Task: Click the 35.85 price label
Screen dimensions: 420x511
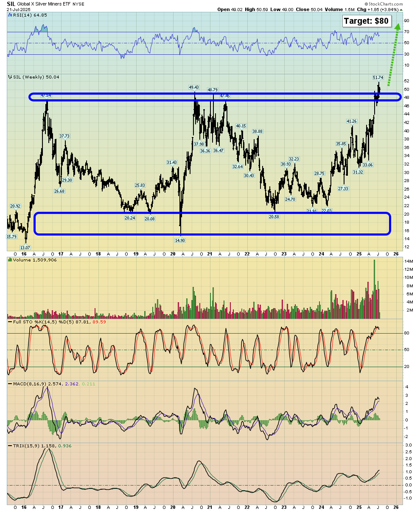Action: click(x=341, y=144)
